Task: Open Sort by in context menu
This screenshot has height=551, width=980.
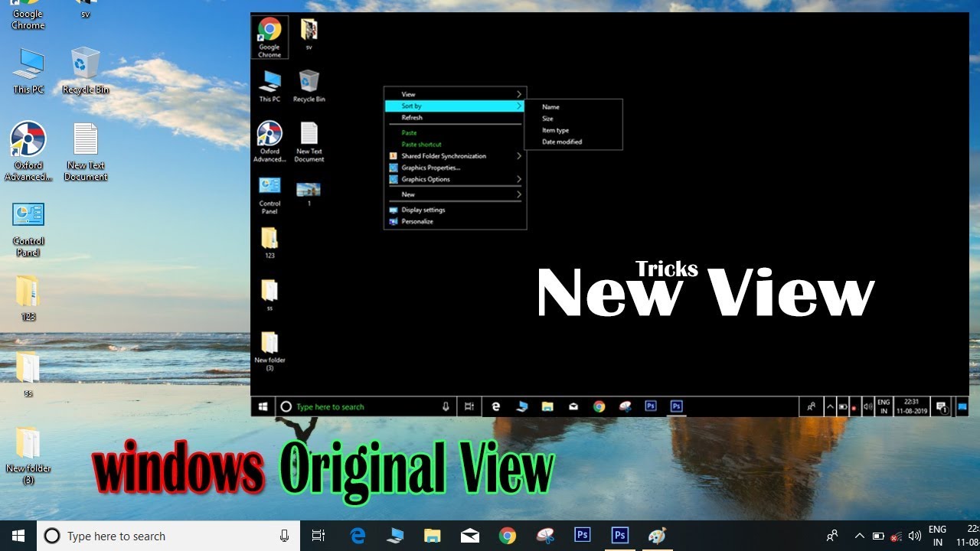Action: pos(455,106)
